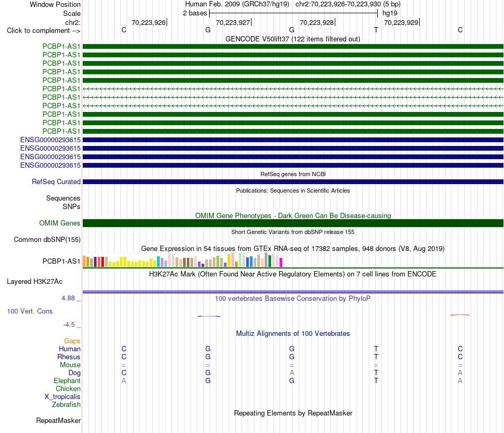Click the 'Zebrafish' species label

(66, 405)
